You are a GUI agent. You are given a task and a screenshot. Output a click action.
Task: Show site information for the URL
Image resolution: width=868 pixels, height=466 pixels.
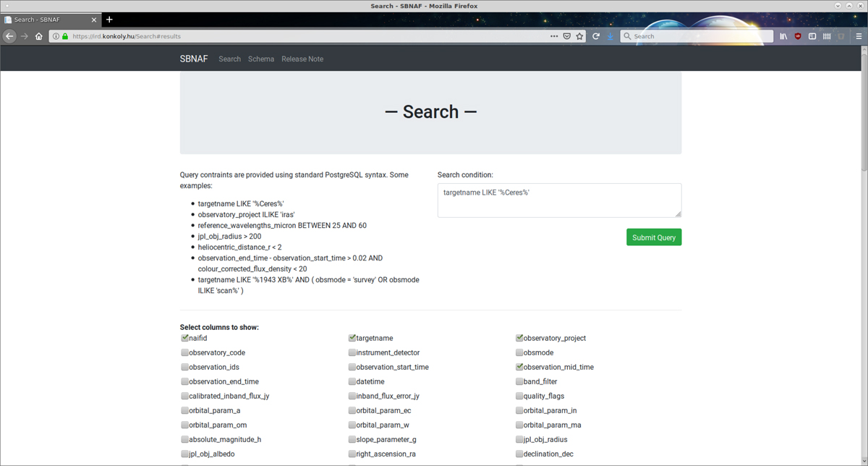[x=56, y=36]
